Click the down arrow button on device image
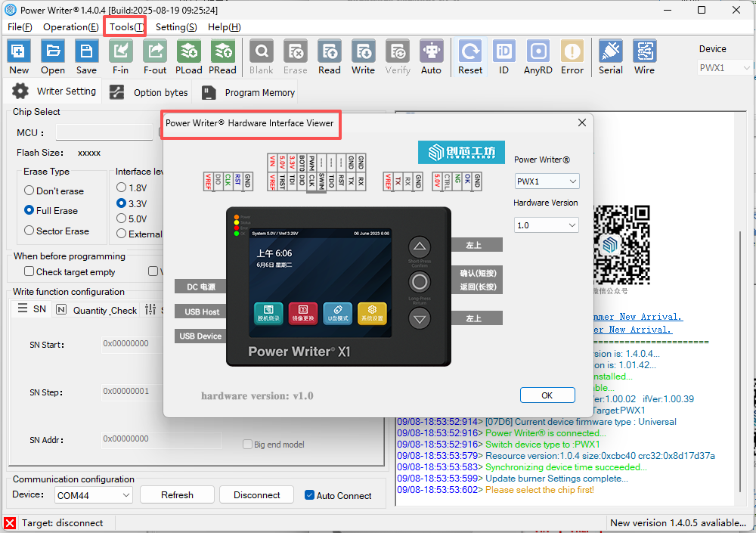Image resolution: width=756 pixels, height=533 pixels. tap(420, 319)
